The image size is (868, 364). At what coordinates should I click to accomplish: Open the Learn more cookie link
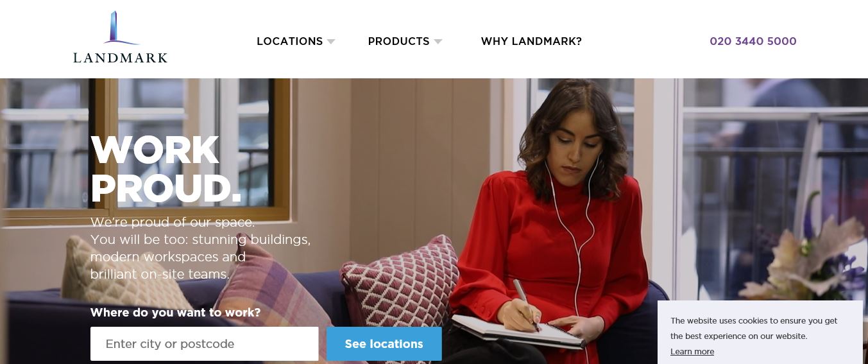click(692, 351)
